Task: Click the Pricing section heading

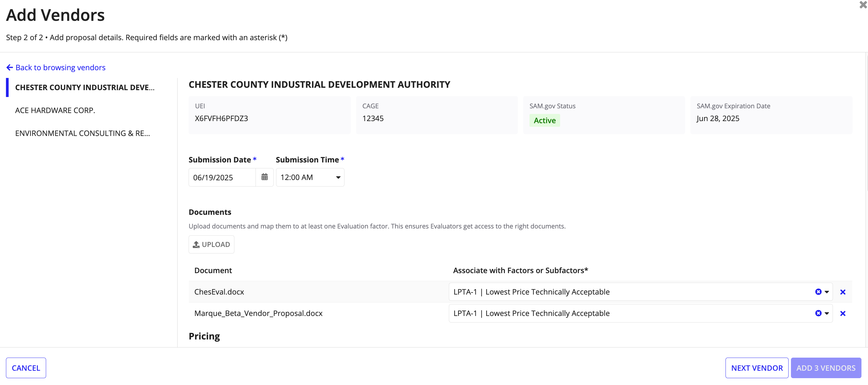Action: pyautogui.click(x=204, y=336)
